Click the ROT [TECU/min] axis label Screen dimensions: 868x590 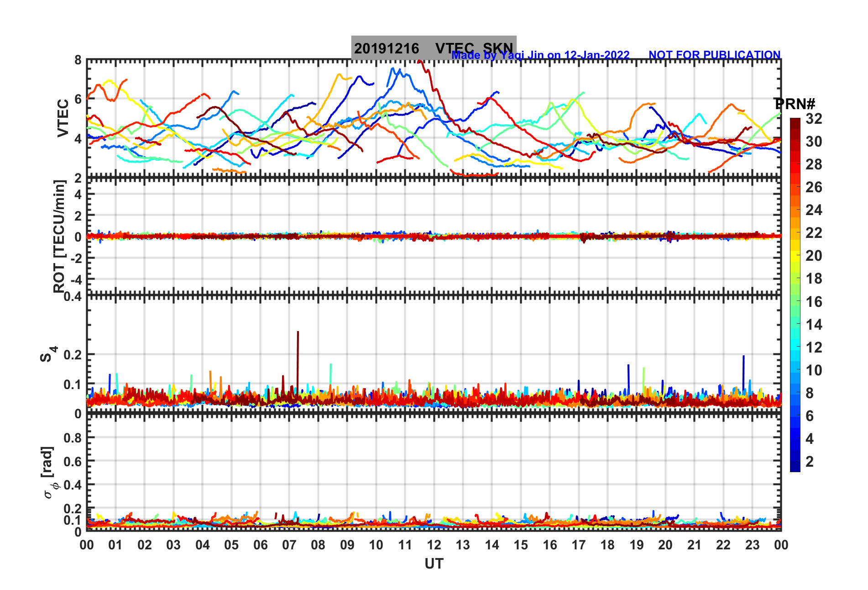point(59,236)
